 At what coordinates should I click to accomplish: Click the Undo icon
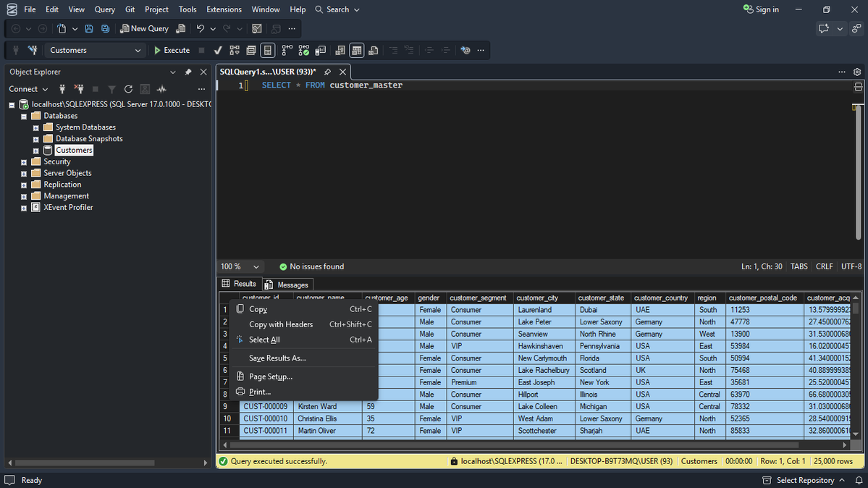pos(201,29)
